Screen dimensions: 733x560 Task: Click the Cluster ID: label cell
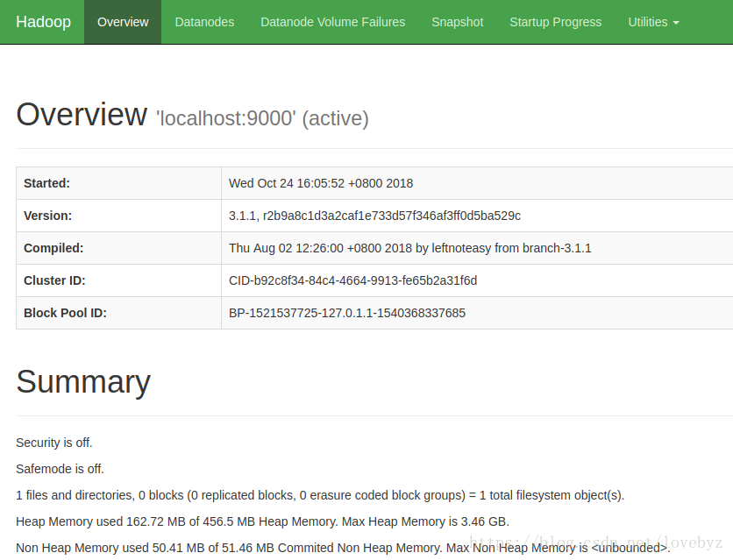coord(118,280)
